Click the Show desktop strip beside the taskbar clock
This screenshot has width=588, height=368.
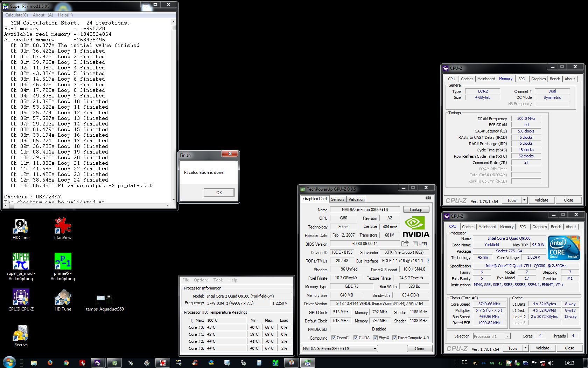[586, 363]
